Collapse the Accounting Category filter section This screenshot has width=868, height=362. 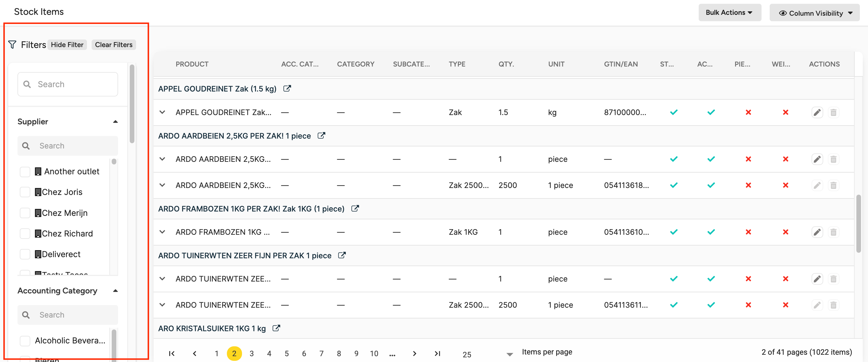115,291
